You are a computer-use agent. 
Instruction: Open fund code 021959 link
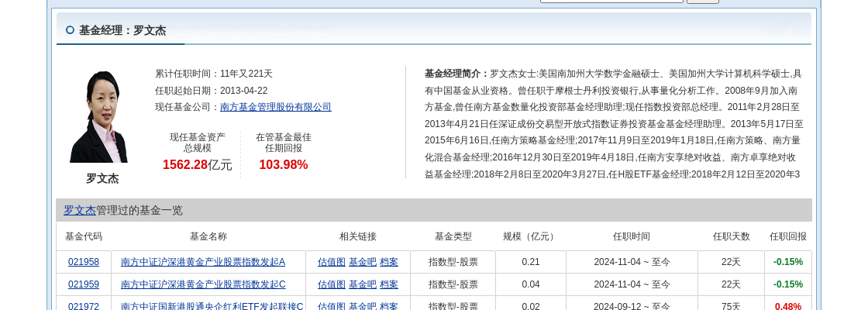pos(84,284)
